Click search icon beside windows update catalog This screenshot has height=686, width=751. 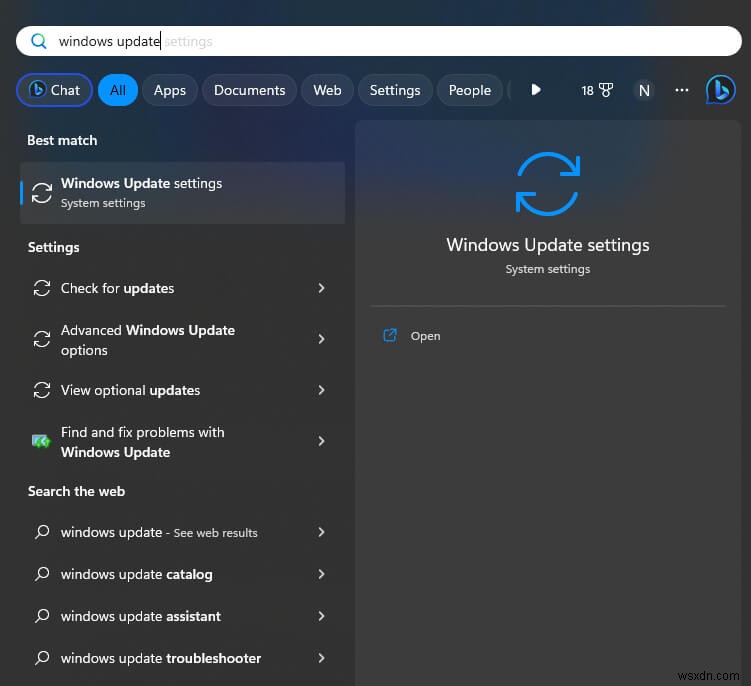[42, 574]
